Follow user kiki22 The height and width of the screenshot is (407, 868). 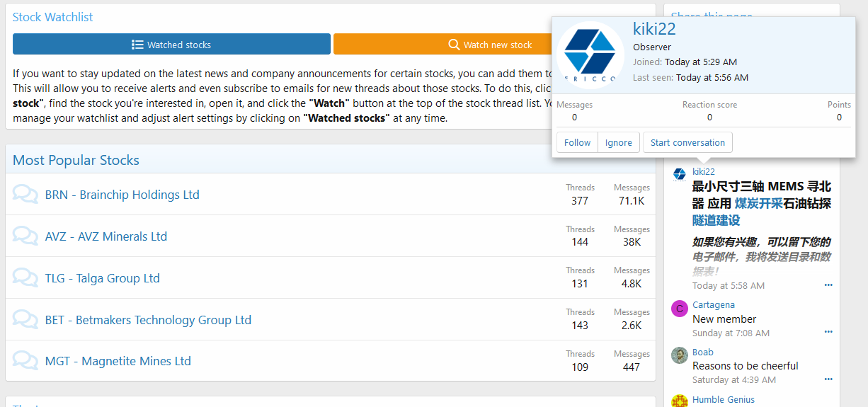click(x=577, y=142)
